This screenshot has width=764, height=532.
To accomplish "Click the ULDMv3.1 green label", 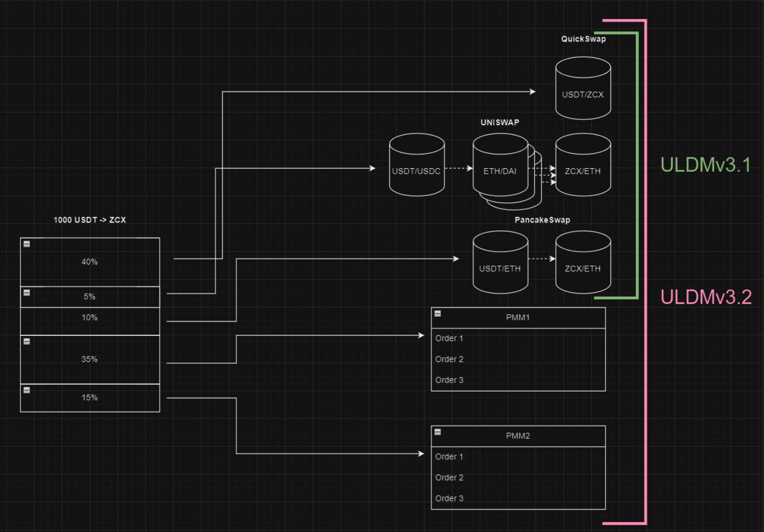I will 706,165.
